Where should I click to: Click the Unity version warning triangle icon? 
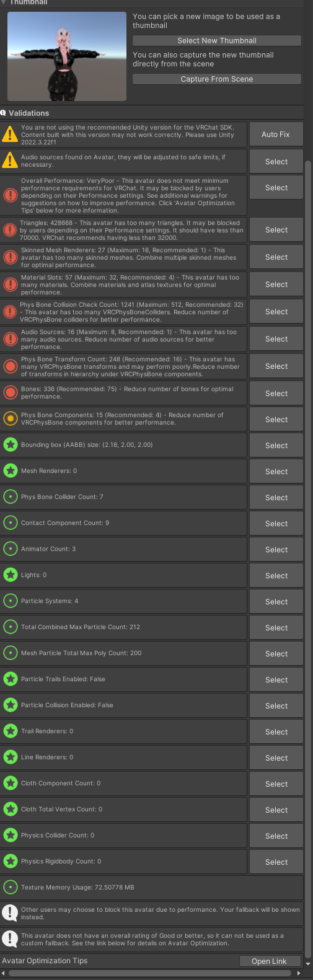10,134
